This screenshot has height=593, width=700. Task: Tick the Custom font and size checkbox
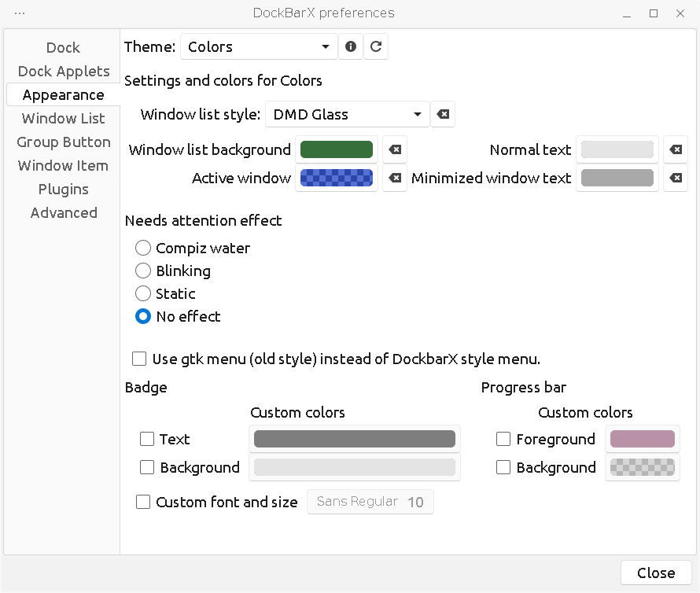pos(143,503)
